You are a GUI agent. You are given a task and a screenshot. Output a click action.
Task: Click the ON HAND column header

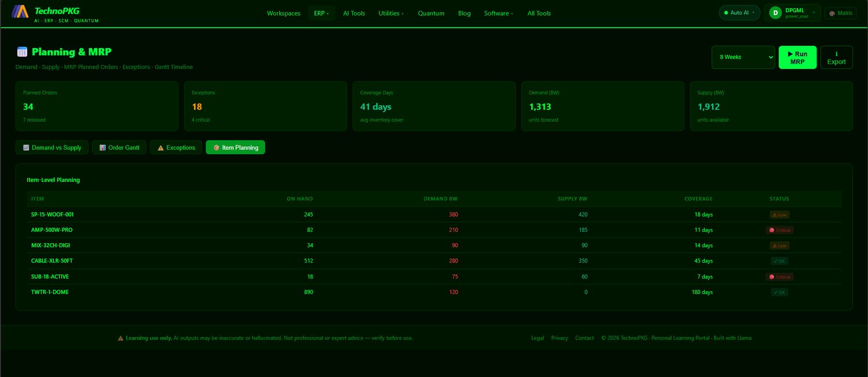point(300,199)
